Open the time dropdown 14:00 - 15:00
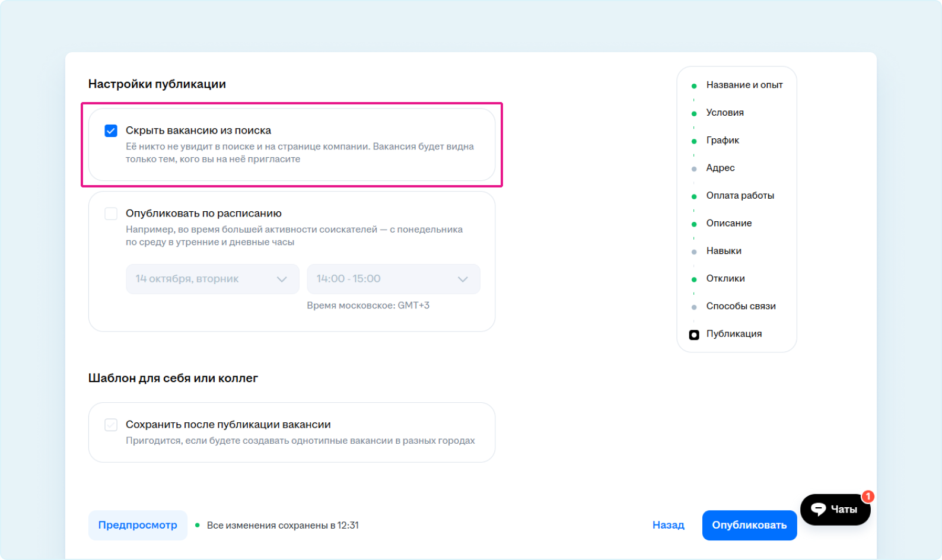Screen dimensions: 942x560 click(x=393, y=279)
